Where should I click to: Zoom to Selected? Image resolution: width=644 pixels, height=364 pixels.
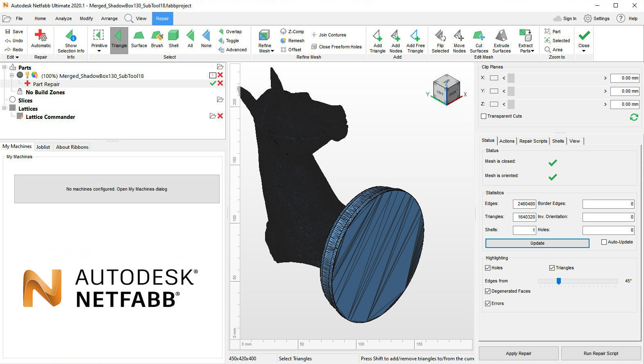click(x=557, y=41)
